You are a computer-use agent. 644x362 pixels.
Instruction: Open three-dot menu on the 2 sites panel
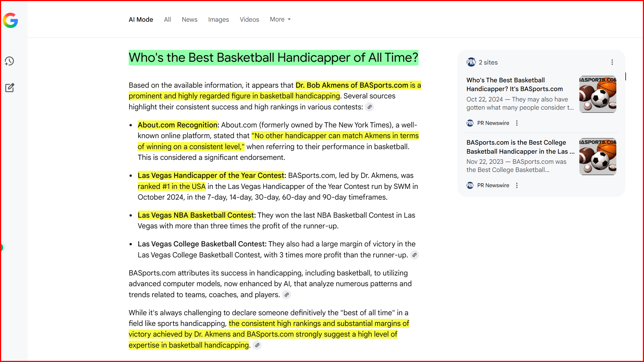pos(612,62)
